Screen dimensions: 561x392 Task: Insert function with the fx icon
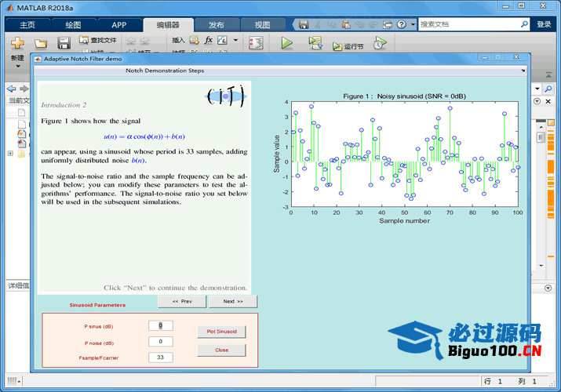(x=208, y=40)
